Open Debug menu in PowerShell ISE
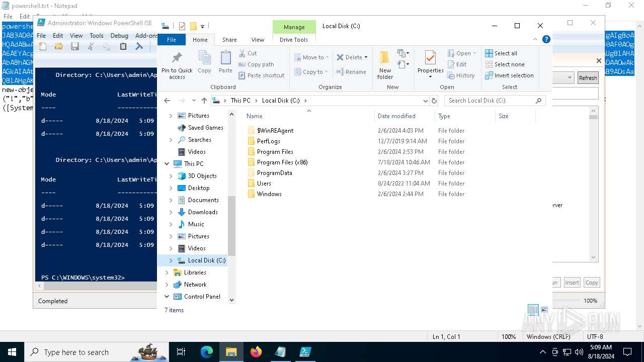The image size is (644, 362). [119, 36]
